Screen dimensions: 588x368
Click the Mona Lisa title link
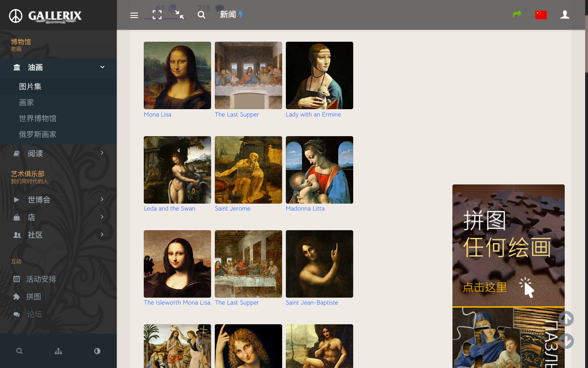[158, 114]
